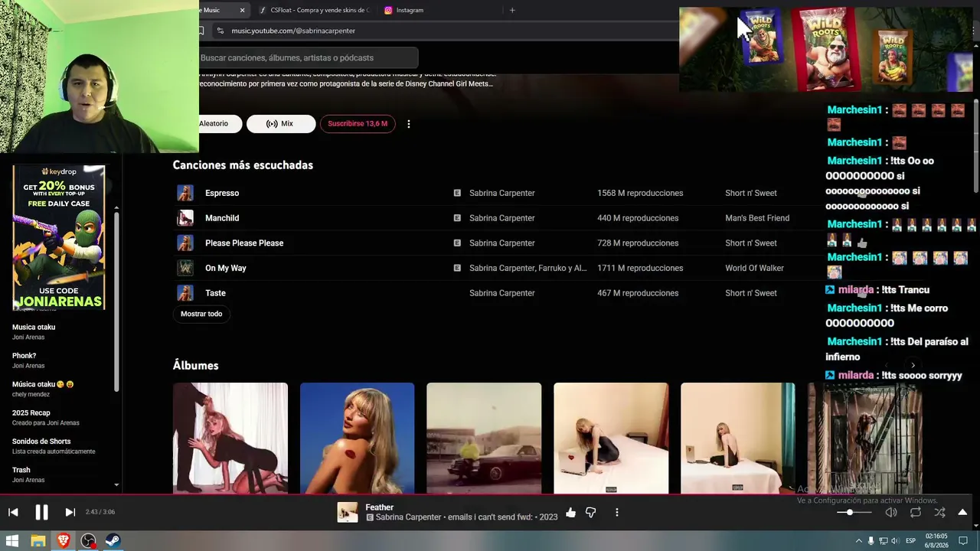Screen dimensions: 980x551
Task: Select the song title Manchild
Action: coord(222,218)
